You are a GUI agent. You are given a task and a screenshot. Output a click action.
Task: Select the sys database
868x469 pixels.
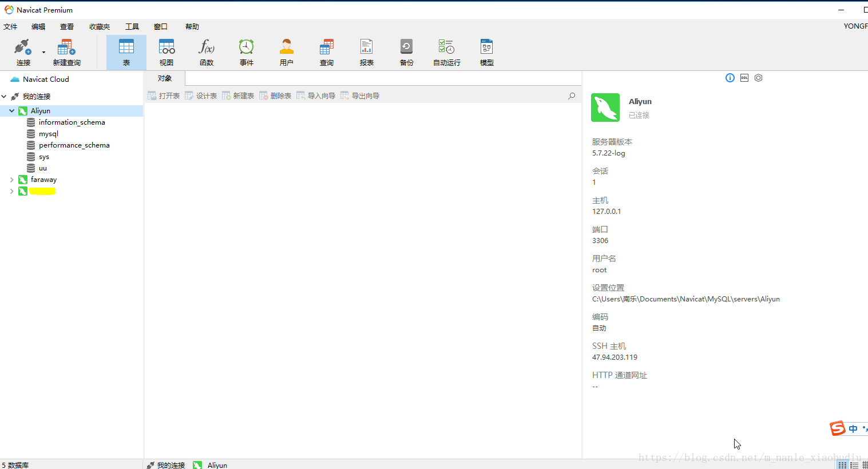(x=44, y=157)
